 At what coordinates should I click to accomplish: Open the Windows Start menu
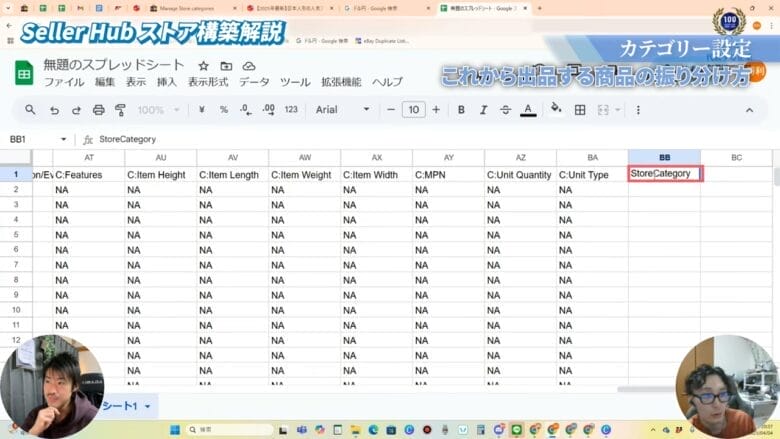175,430
